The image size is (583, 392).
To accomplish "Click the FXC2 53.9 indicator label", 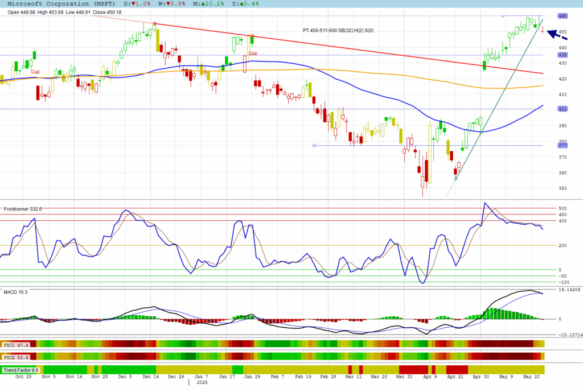I will pyautogui.click(x=16, y=357).
